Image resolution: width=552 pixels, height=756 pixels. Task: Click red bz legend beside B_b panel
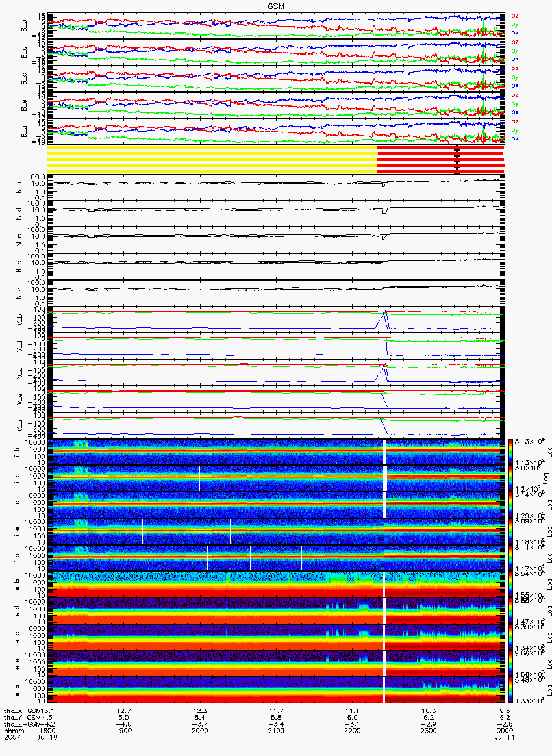(515, 16)
